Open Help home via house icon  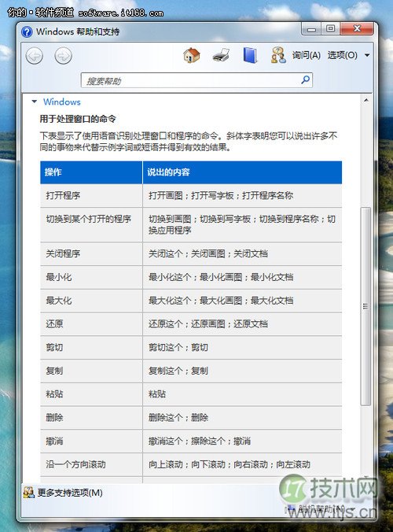[192, 55]
